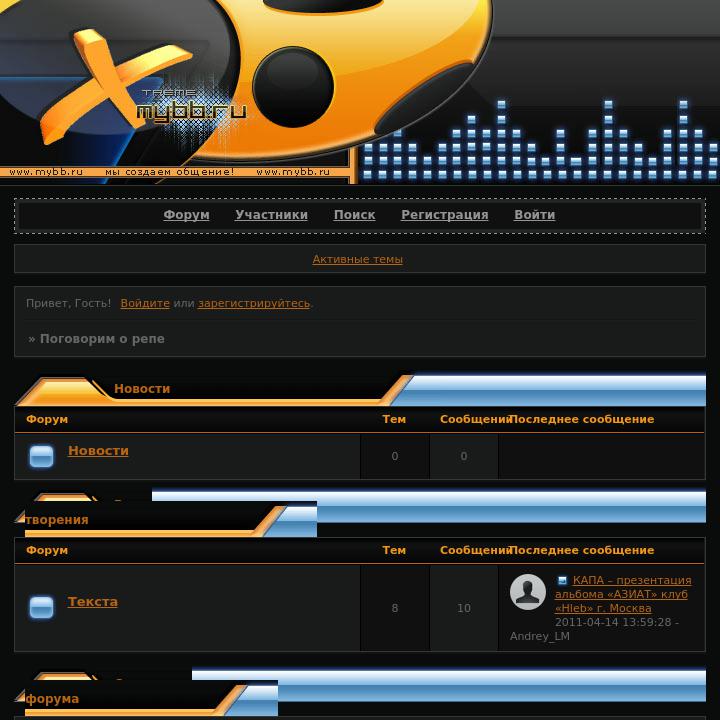Viewport: 720px width, 720px height.
Task: Follow the Войдите login link in the greeting
Action: coord(145,303)
